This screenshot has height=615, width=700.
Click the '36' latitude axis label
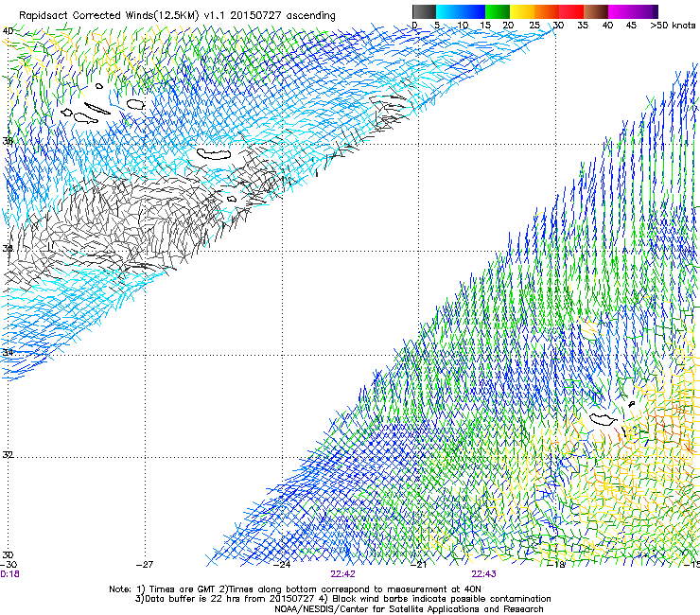[8, 248]
